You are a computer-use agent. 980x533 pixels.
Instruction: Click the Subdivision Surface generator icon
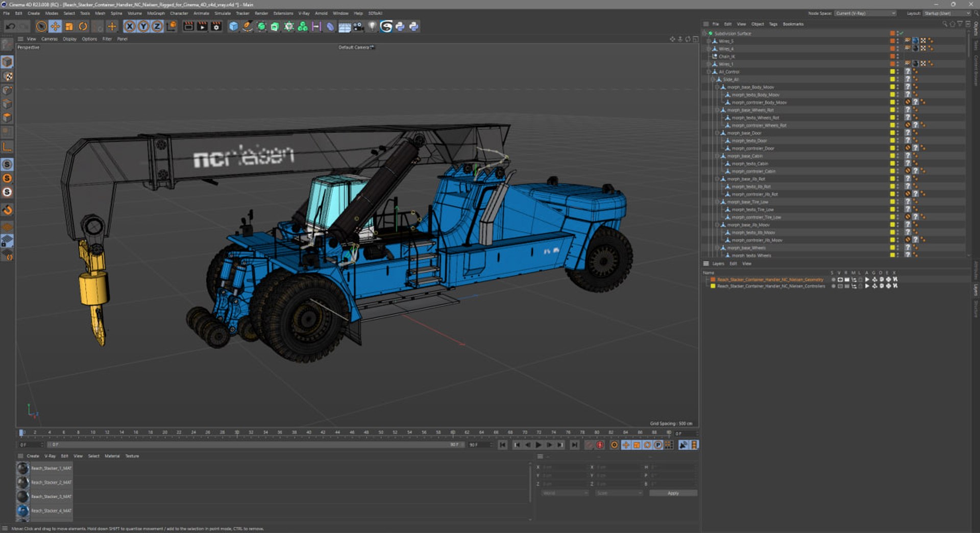point(261,27)
